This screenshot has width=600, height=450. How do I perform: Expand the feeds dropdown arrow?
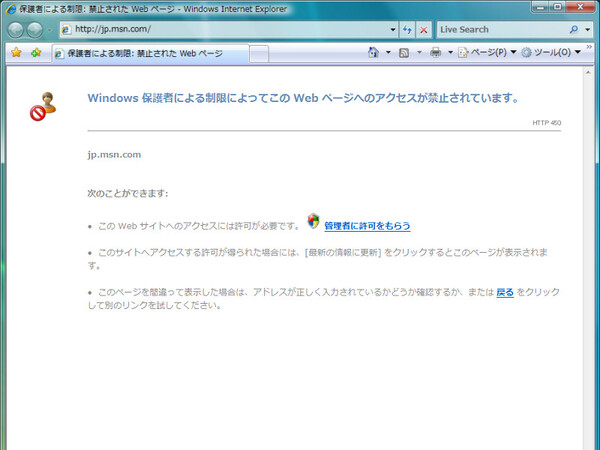(x=419, y=52)
